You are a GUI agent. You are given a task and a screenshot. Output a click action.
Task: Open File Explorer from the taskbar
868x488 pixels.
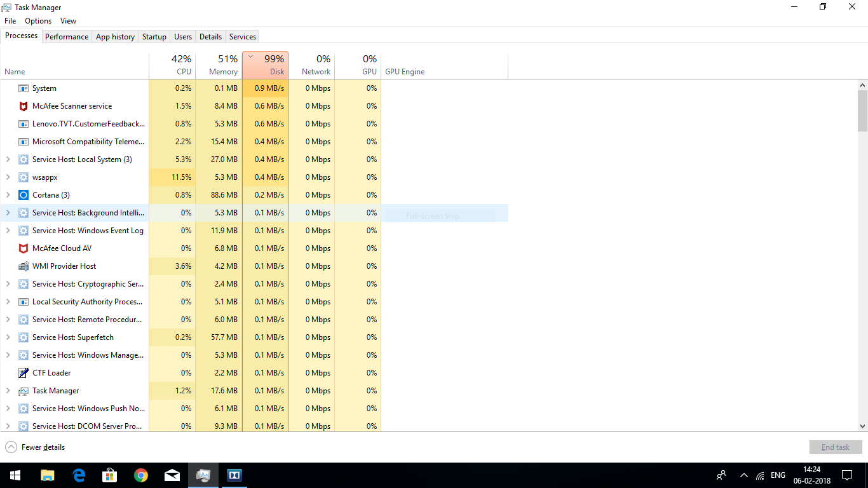click(48, 475)
